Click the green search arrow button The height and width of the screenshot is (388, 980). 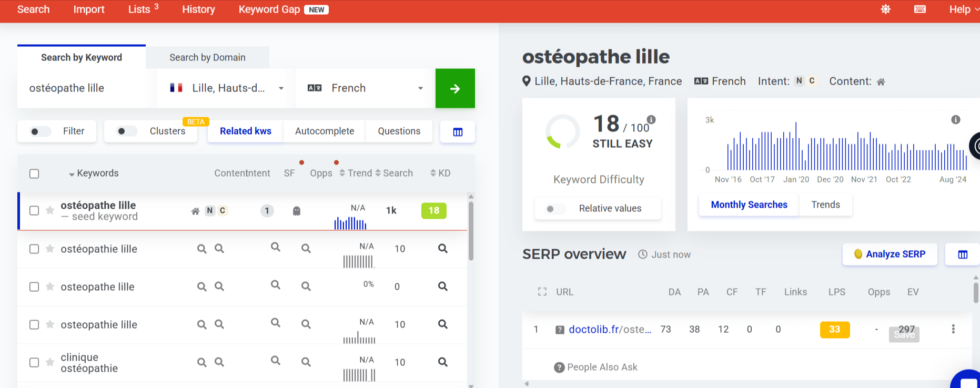(x=455, y=88)
